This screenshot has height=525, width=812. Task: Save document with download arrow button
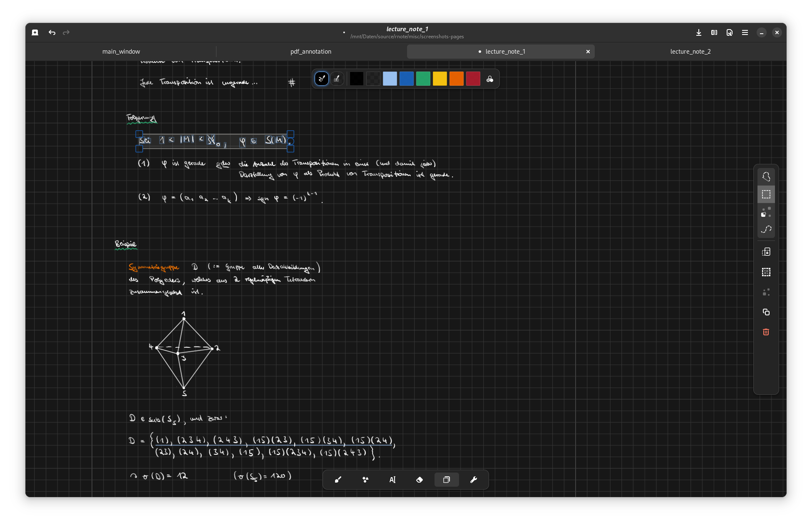(699, 32)
